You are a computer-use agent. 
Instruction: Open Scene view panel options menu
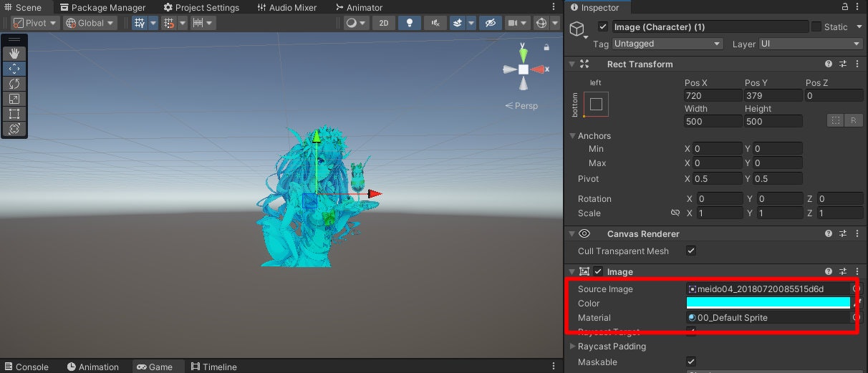(x=554, y=7)
